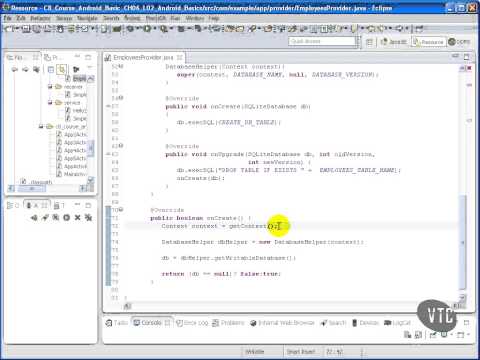Image resolution: width=480 pixels, height=360 pixels.
Task: Select the .classpath file in tree
Action: click(x=37, y=182)
